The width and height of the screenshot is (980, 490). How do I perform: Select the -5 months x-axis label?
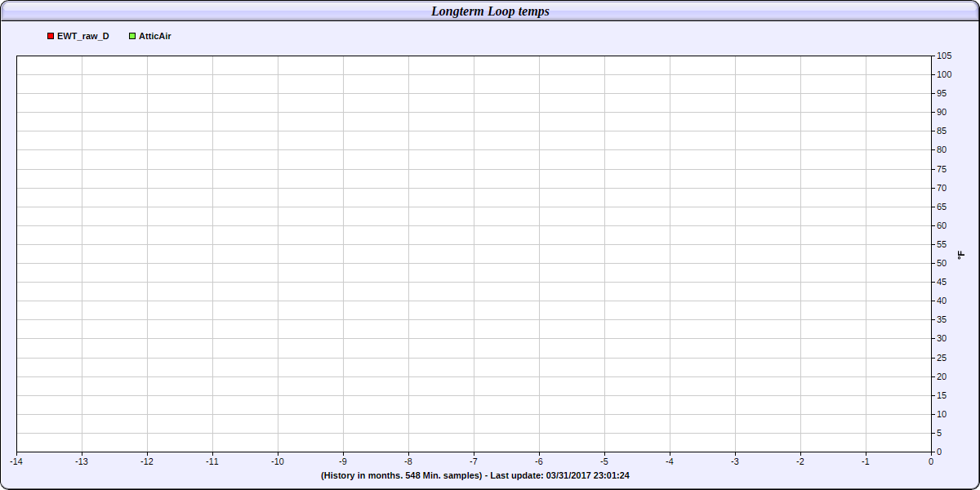pyautogui.click(x=604, y=461)
